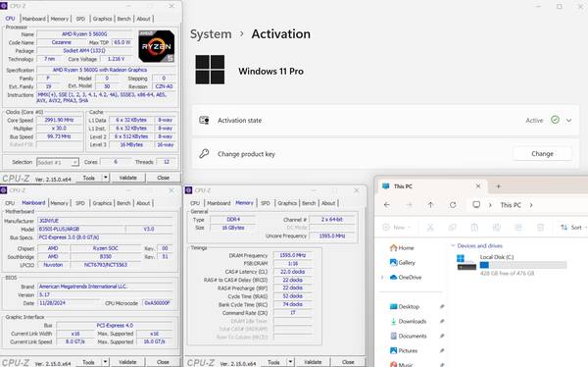Screen dimensions: 588x367
Task: Click the Share icon in explorer toolbar
Action: pos(518,228)
